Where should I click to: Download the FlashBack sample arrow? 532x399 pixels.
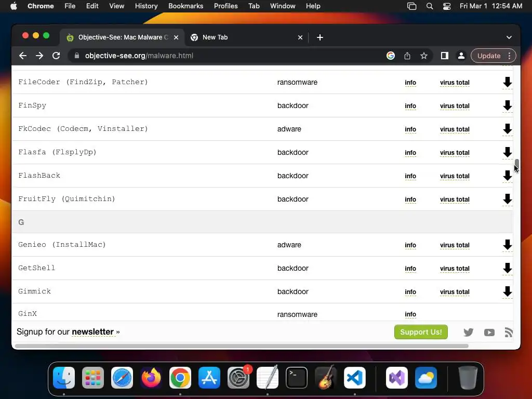point(507,176)
